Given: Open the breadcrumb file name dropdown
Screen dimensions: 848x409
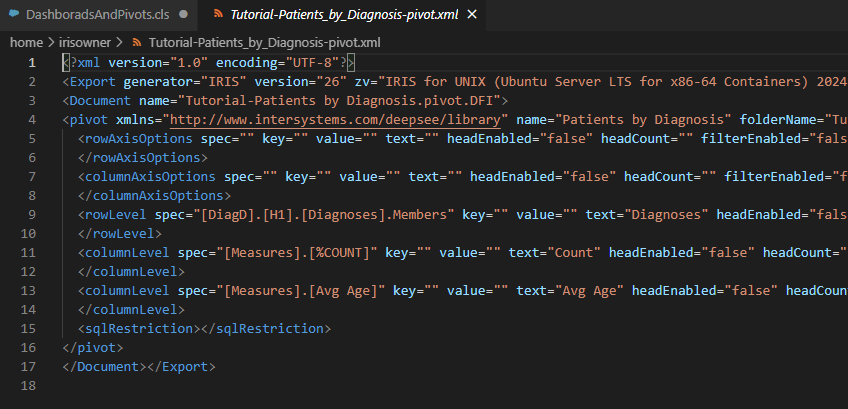Looking at the screenshot, I should [x=264, y=43].
